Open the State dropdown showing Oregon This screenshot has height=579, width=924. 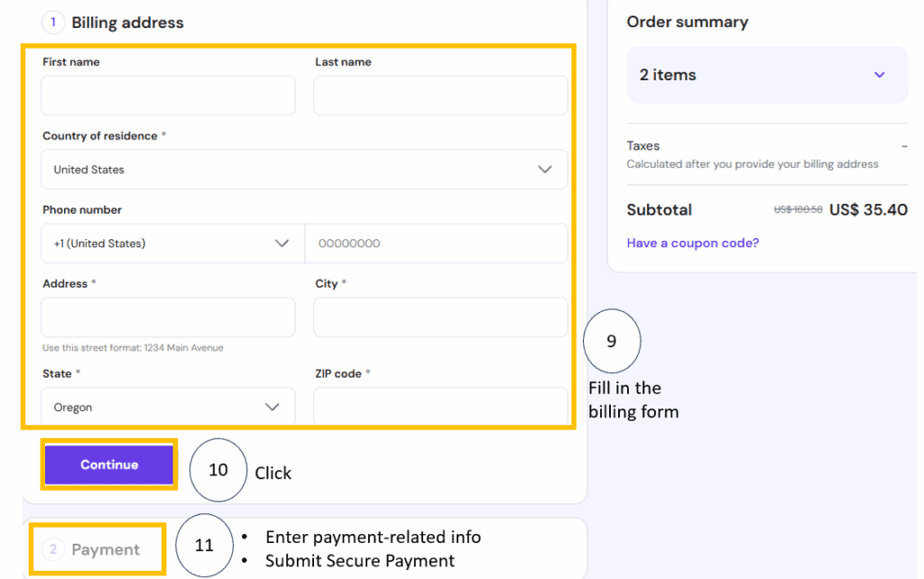point(168,407)
